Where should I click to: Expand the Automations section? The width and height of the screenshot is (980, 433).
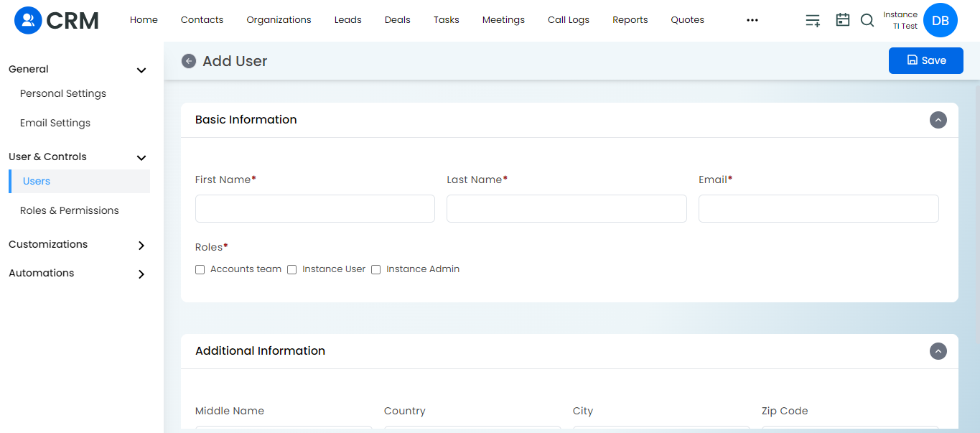pyautogui.click(x=141, y=274)
